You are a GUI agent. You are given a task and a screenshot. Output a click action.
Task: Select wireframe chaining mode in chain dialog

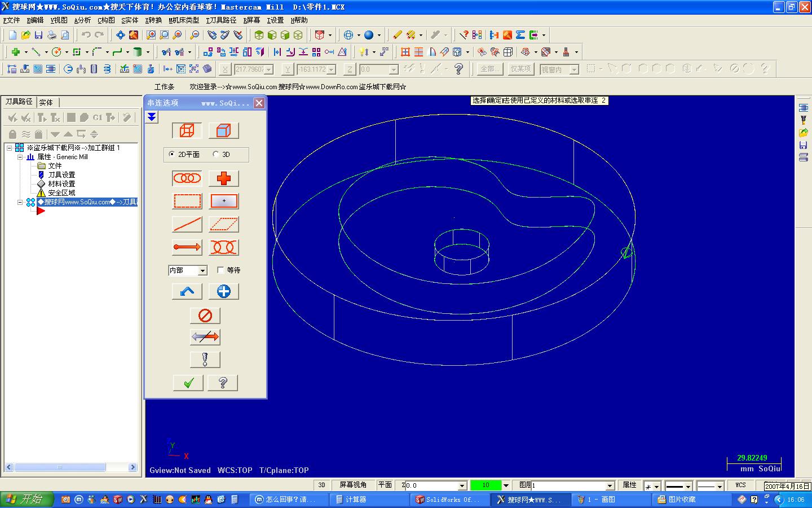pyautogui.click(x=187, y=130)
